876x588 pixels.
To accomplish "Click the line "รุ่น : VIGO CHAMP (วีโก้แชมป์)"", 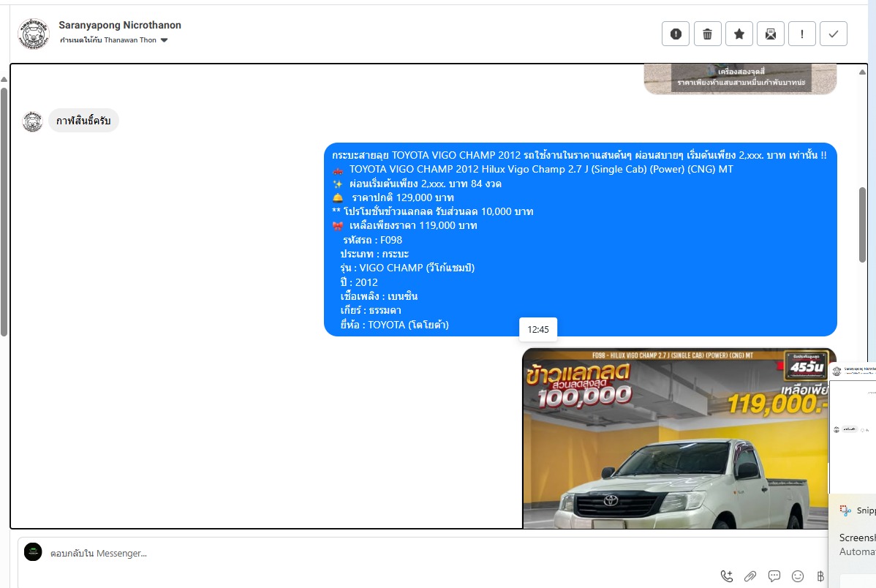I will [407, 268].
